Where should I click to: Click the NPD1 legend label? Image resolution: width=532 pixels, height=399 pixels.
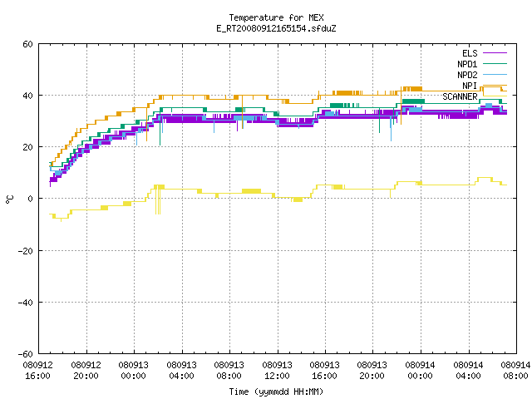(467, 64)
